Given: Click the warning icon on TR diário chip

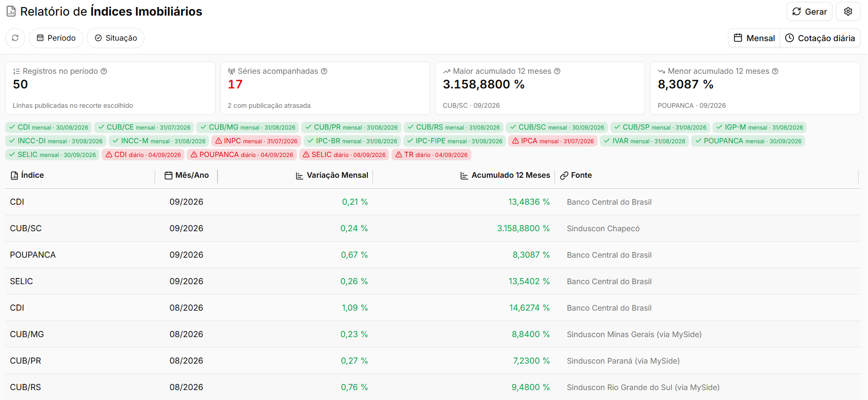Looking at the screenshot, I should (x=399, y=155).
